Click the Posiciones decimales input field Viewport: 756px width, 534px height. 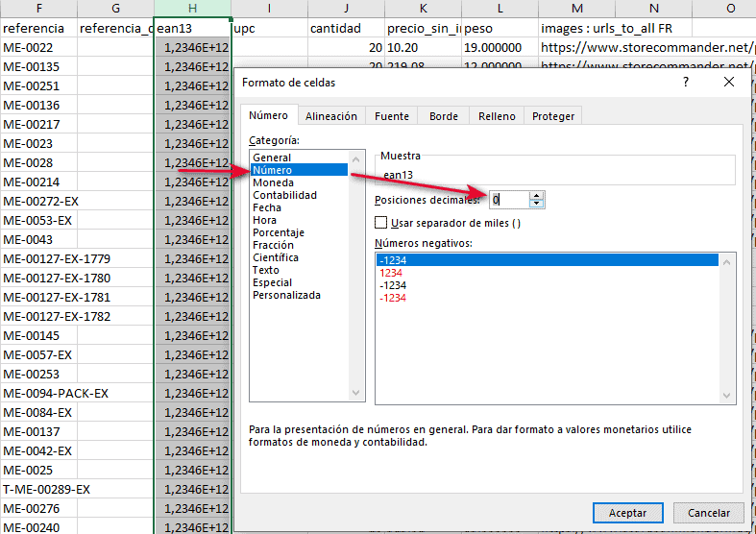pyautogui.click(x=508, y=200)
